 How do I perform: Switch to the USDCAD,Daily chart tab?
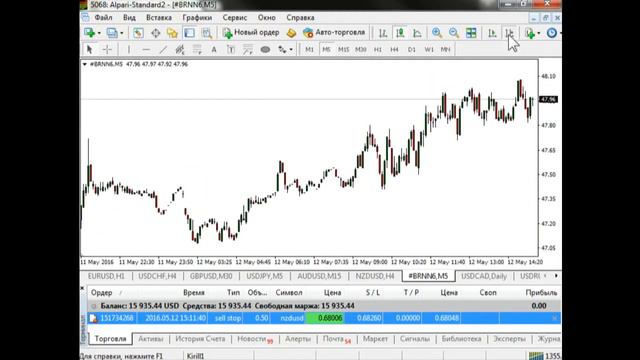point(484,276)
